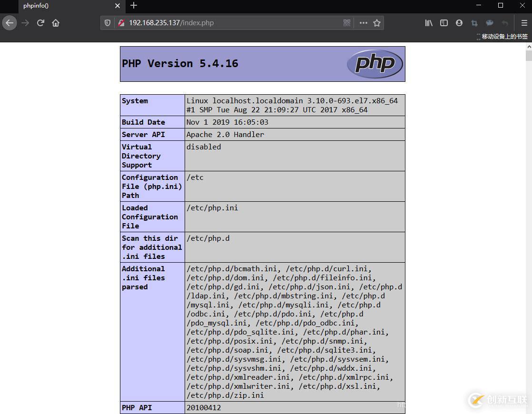Click the address bar URL field
This screenshot has width=532, height=414.
point(234,23)
